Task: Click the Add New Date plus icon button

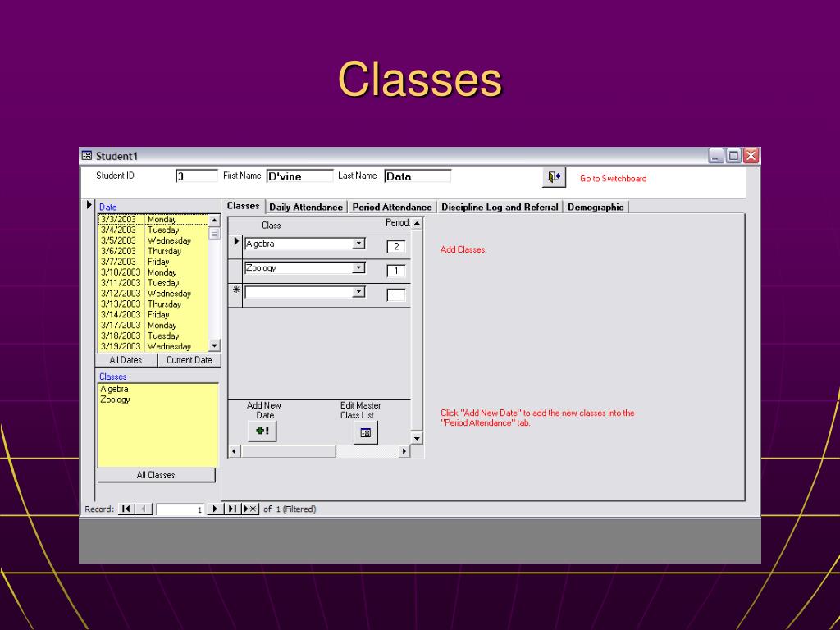Action: 262,431
